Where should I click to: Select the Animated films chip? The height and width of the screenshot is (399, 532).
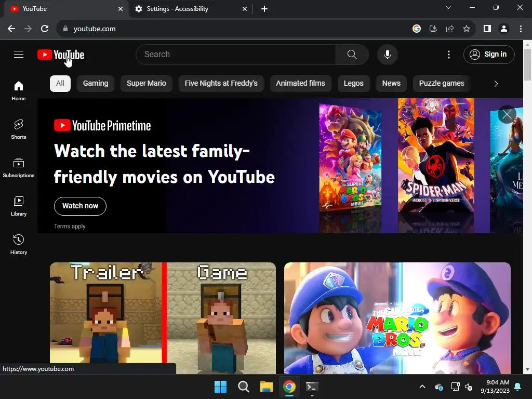[300, 84]
